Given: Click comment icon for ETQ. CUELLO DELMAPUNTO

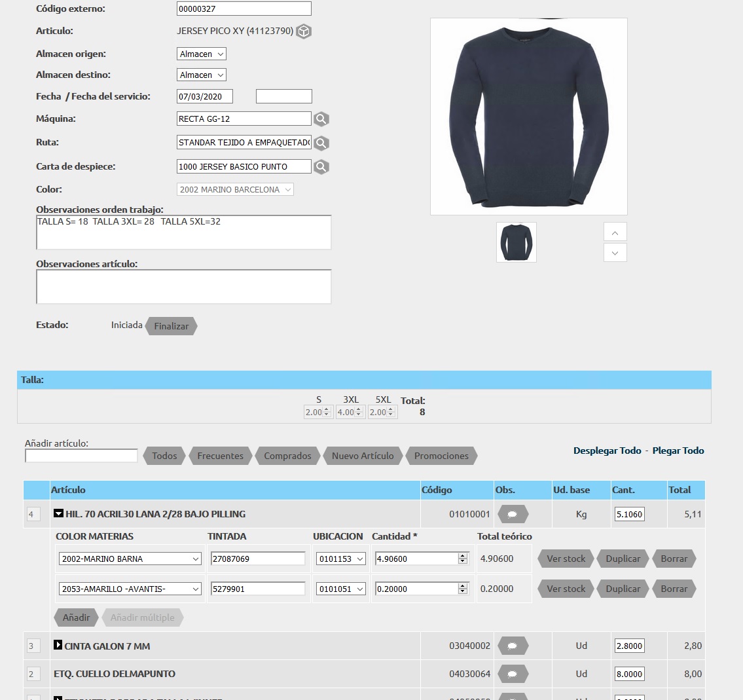Looking at the screenshot, I should click(x=513, y=674).
